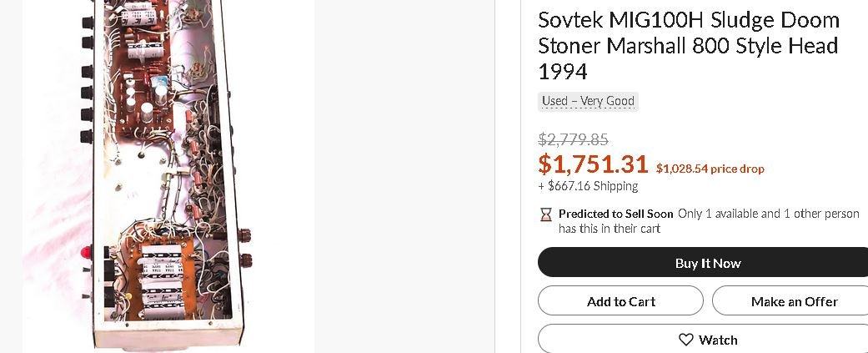The height and width of the screenshot is (353, 868).
Task: Click the crossed-out $2,779.85 original price
Action: (x=573, y=139)
